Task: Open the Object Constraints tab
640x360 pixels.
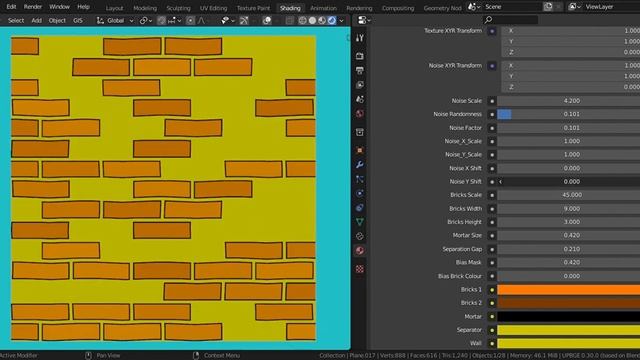Action: coord(360,208)
